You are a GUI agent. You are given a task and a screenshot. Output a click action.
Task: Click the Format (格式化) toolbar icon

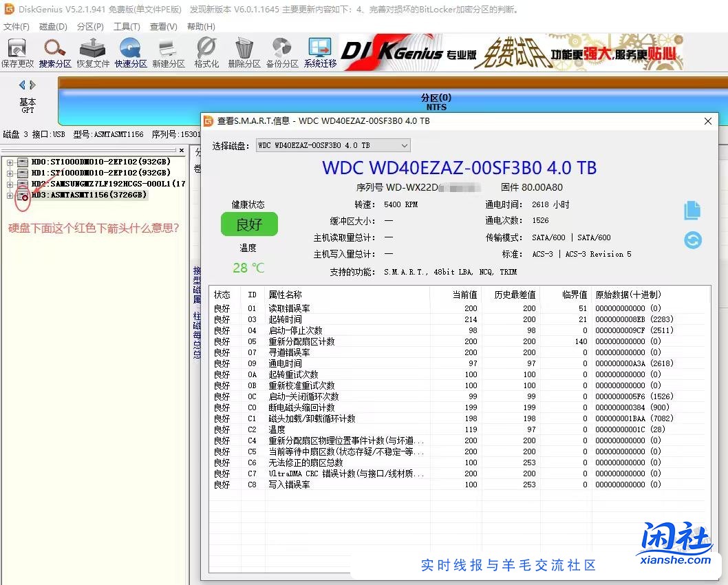coord(206,52)
